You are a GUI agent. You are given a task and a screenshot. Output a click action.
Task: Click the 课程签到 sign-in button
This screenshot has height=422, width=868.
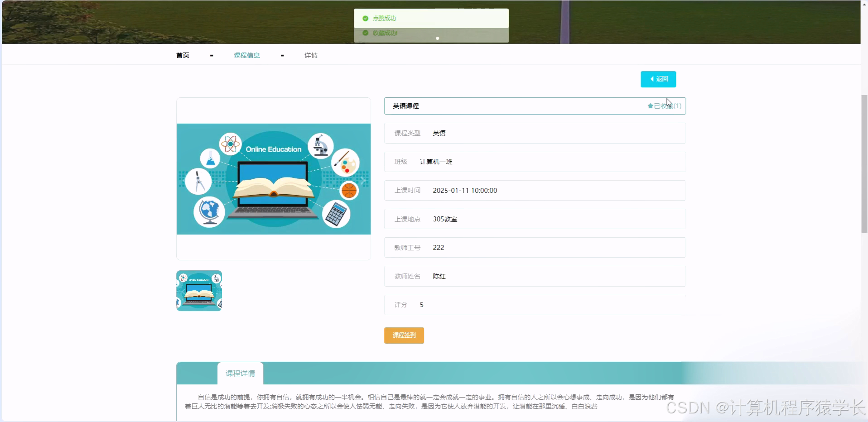[403, 336]
